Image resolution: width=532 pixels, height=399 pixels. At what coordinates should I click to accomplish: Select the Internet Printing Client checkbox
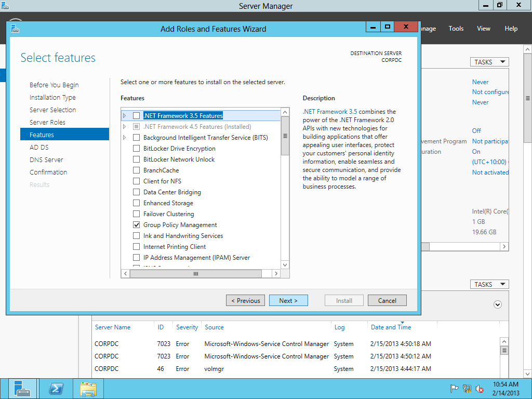point(137,246)
